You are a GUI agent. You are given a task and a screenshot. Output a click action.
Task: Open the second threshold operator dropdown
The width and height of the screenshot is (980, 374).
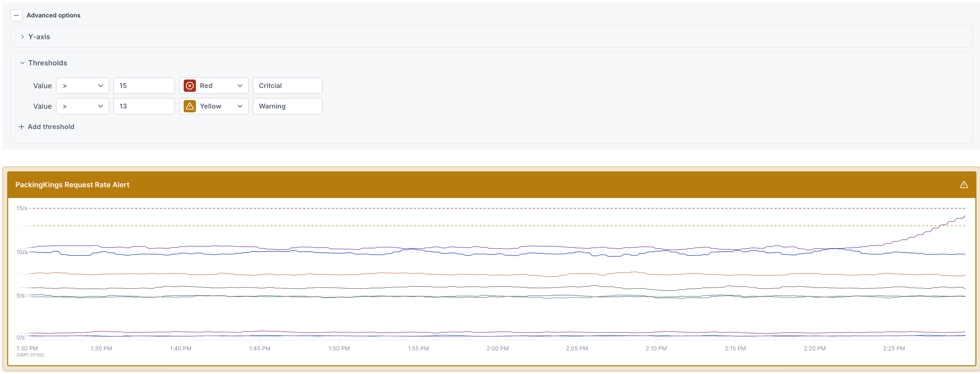coord(82,106)
